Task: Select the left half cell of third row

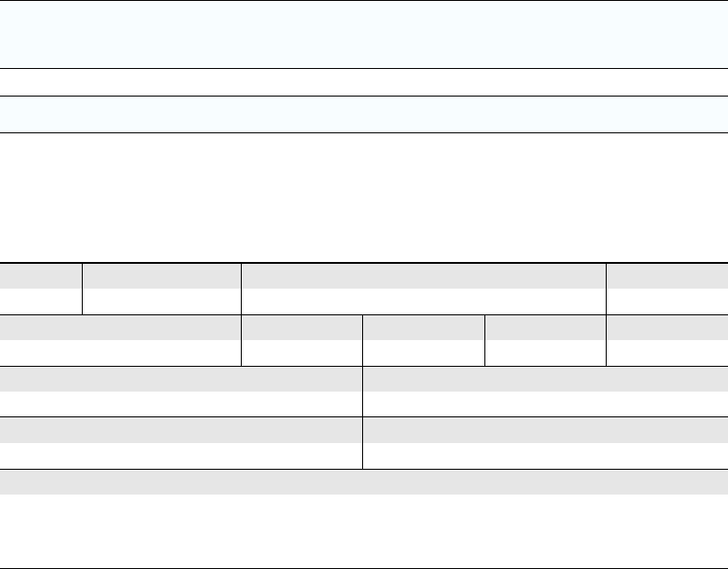Action: [x=181, y=392]
